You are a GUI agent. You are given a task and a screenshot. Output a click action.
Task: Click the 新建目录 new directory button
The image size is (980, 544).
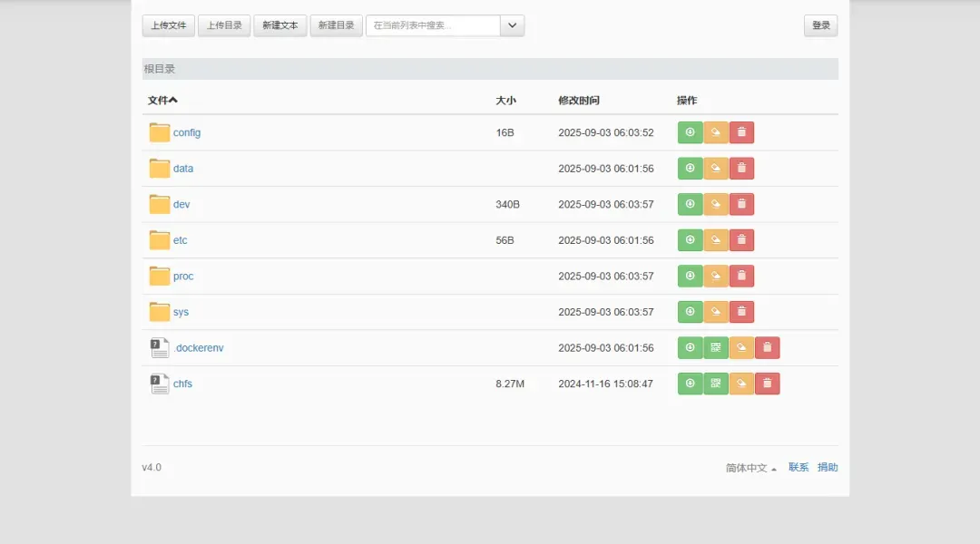tap(336, 25)
